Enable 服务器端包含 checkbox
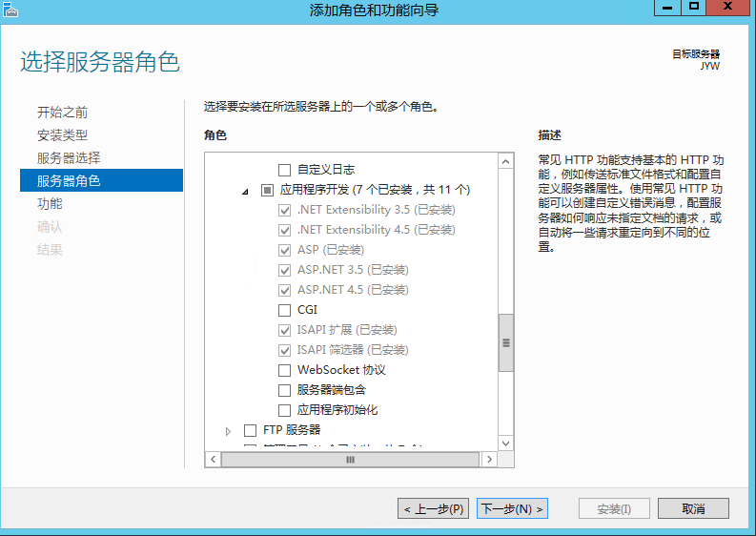This screenshot has width=756, height=536. tap(284, 390)
